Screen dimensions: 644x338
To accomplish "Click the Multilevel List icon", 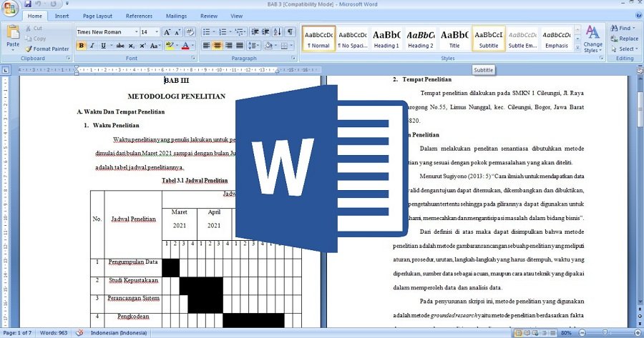I will (239, 32).
